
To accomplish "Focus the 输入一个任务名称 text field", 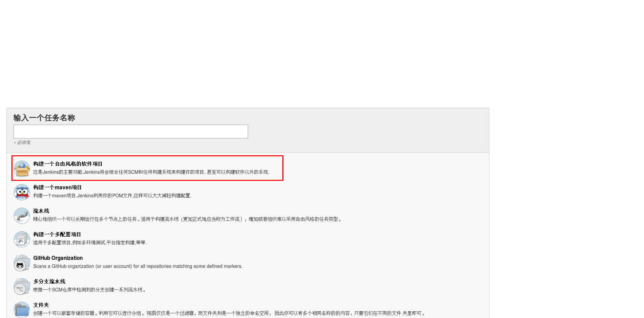I will (x=131, y=131).
